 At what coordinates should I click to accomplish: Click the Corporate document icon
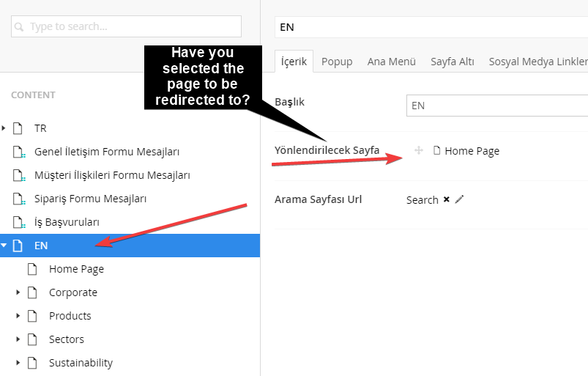tap(32, 292)
